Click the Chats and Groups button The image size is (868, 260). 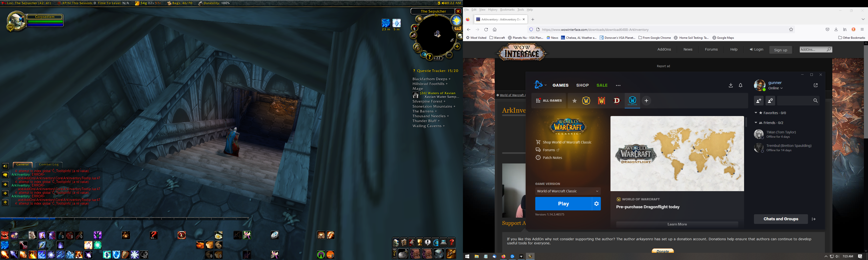pos(781,219)
